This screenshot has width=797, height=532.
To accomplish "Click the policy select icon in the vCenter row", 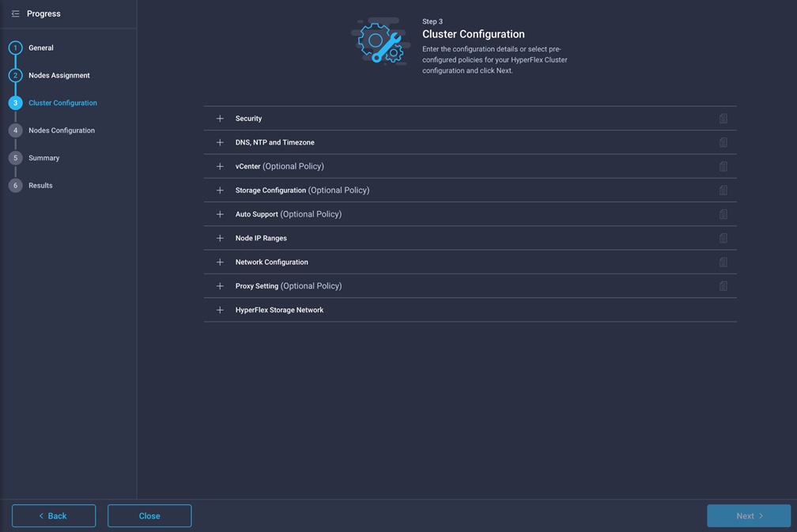I will pyautogui.click(x=723, y=166).
